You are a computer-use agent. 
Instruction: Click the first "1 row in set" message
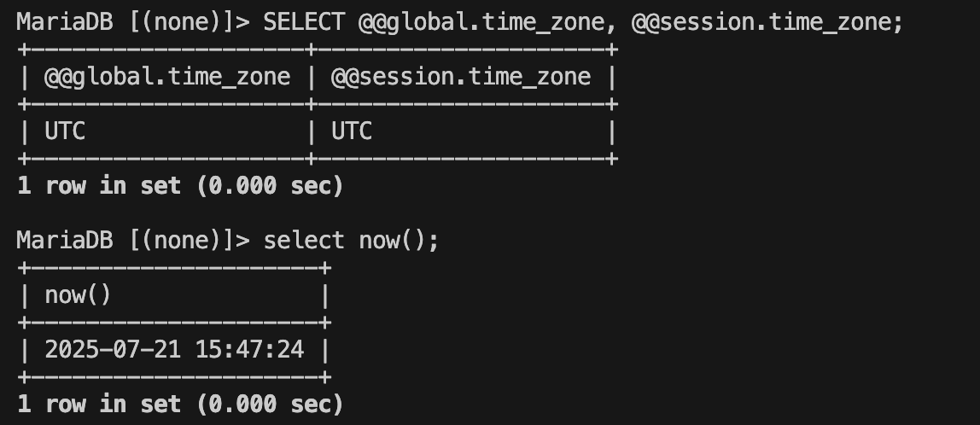click(x=99, y=185)
